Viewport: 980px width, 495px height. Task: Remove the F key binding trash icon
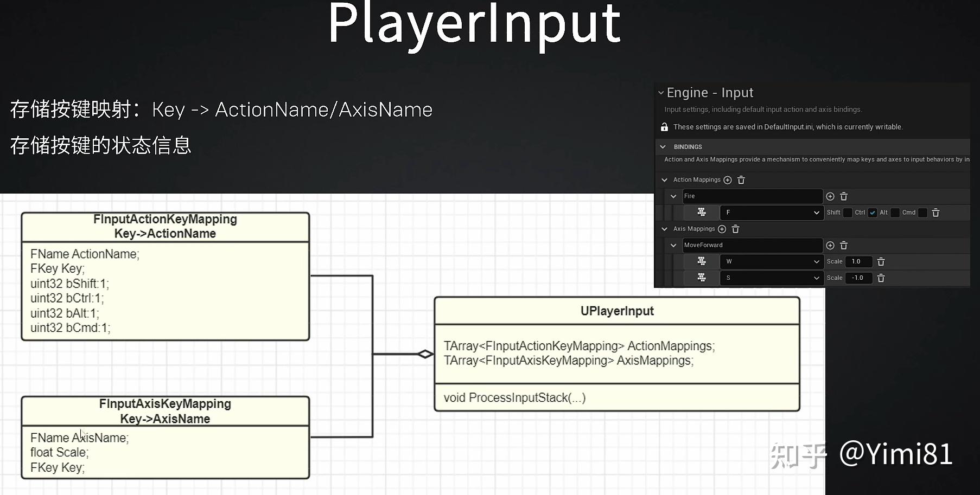[x=936, y=213]
